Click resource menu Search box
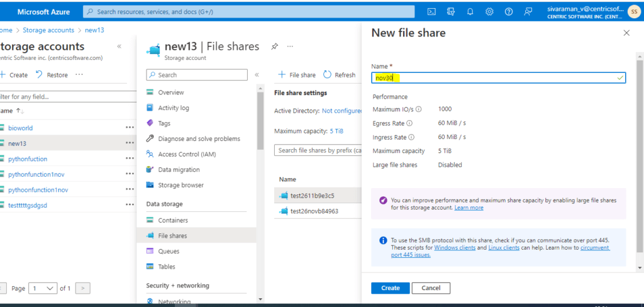 click(x=197, y=75)
